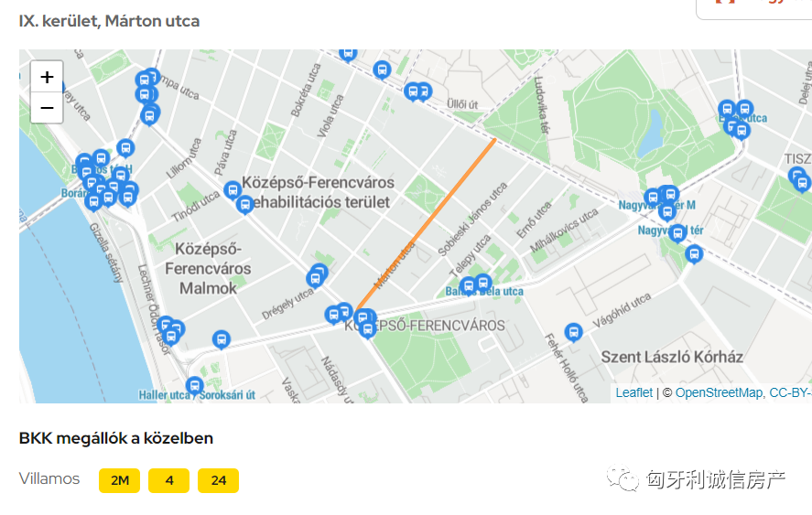
Task: Open the Leaflet attribution link
Action: coord(633,392)
